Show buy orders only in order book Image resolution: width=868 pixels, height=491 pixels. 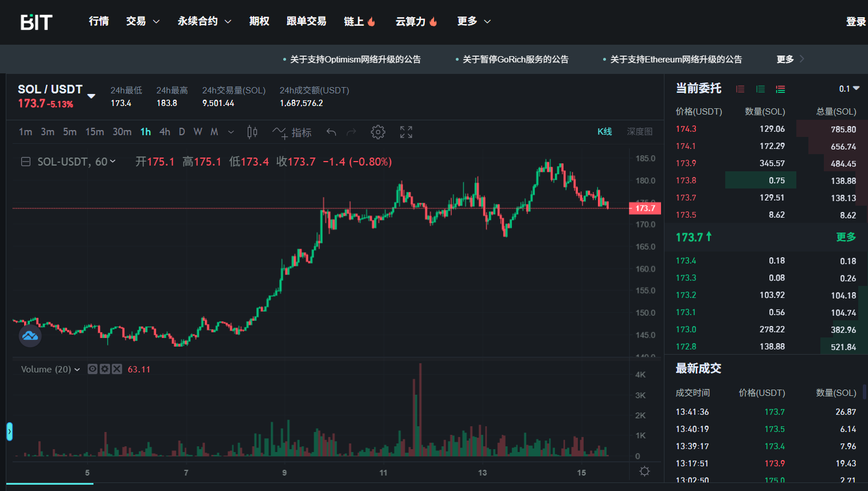[760, 89]
